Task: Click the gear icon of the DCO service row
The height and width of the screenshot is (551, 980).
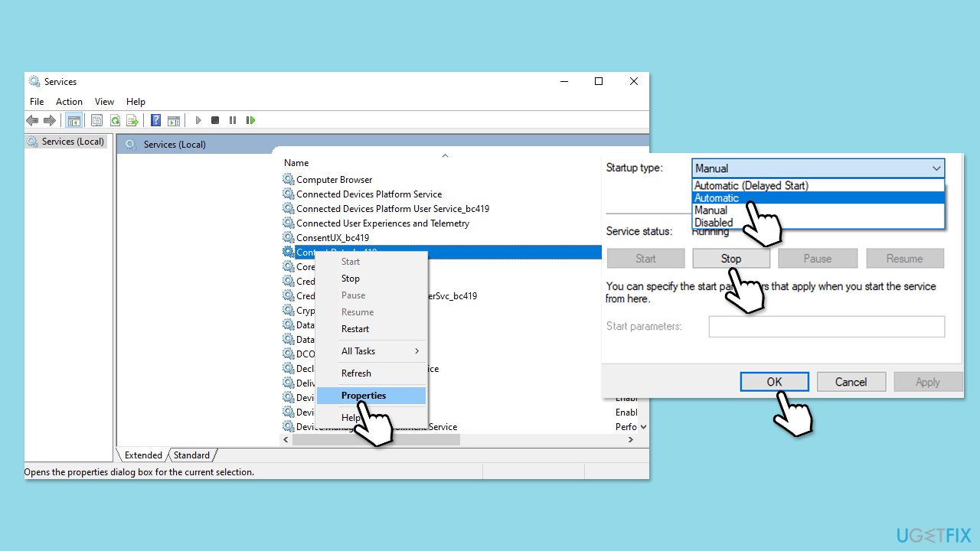Action: (x=289, y=354)
